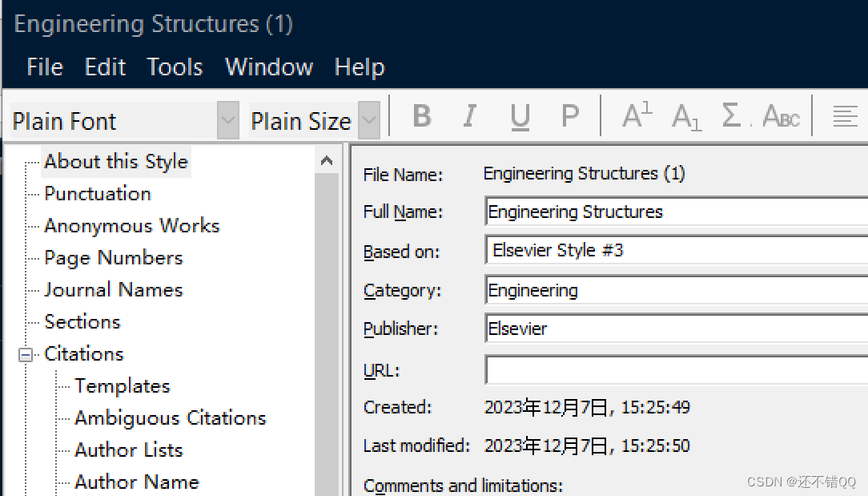
Task: Select Author Lists under Citations
Action: coord(129,450)
